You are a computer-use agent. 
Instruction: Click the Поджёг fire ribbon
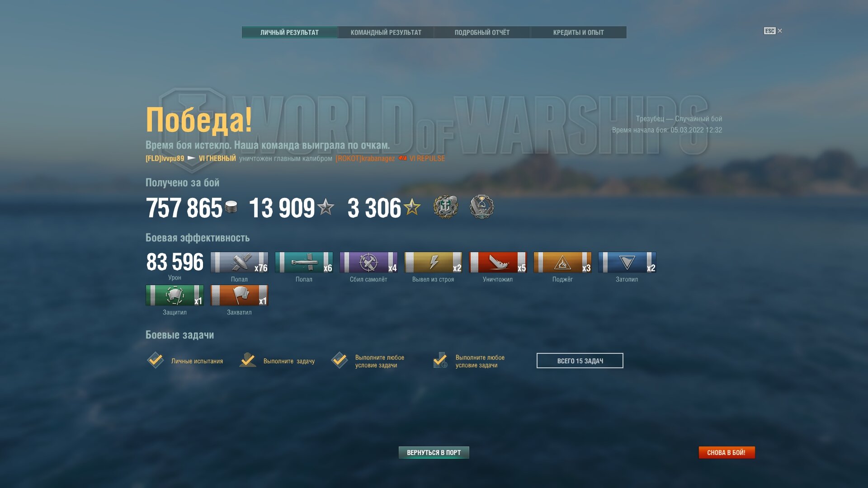(562, 263)
